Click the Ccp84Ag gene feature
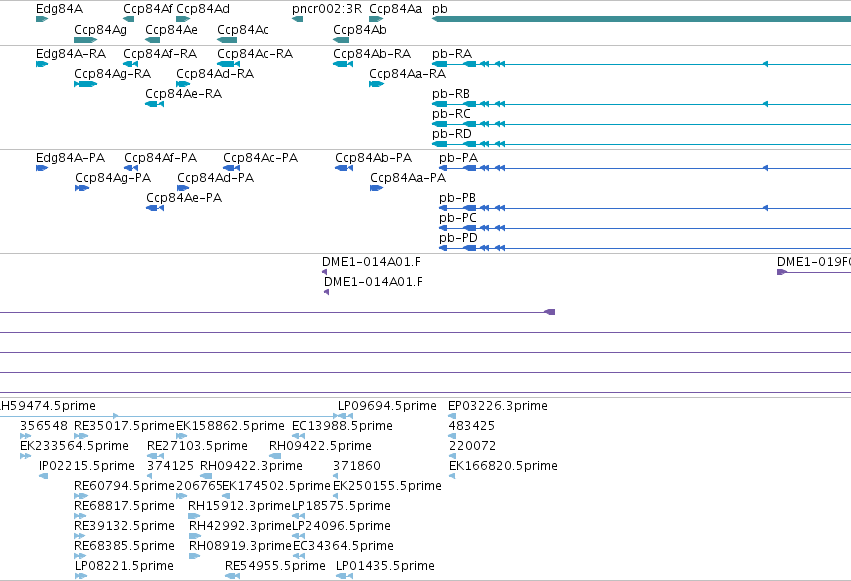851x581 pixels. pyautogui.click(x=85, y=40)
